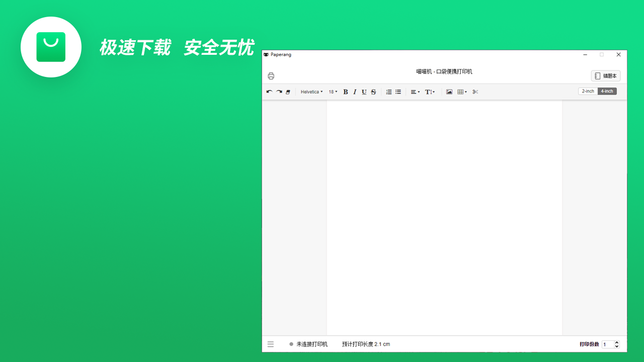Toggle bold formatting

tap(346, 92)
